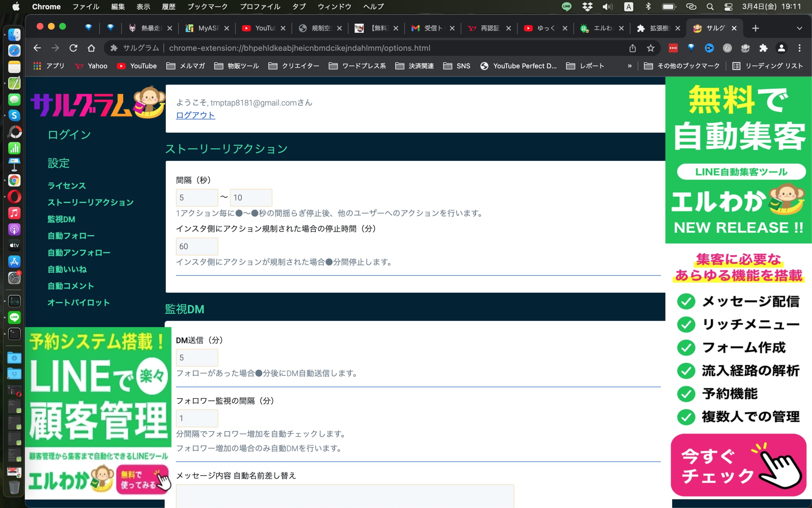Open Dropbox menu bar icon
812x508 pixels.
coord(587,6)
